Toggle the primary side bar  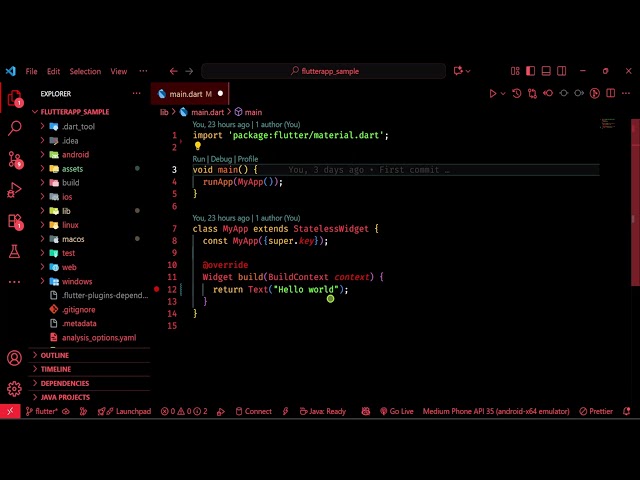(x=531, y=71)
